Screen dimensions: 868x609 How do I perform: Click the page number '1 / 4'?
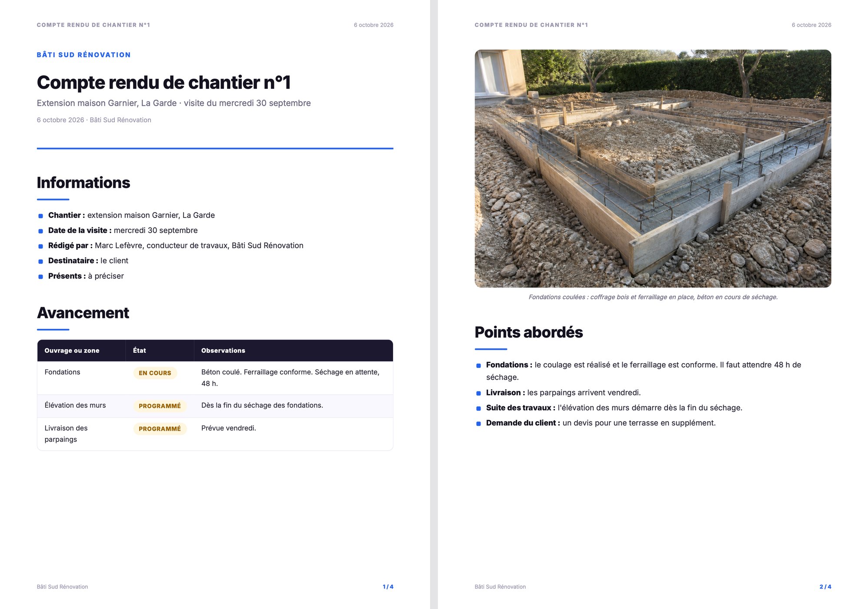click(388, 587)
